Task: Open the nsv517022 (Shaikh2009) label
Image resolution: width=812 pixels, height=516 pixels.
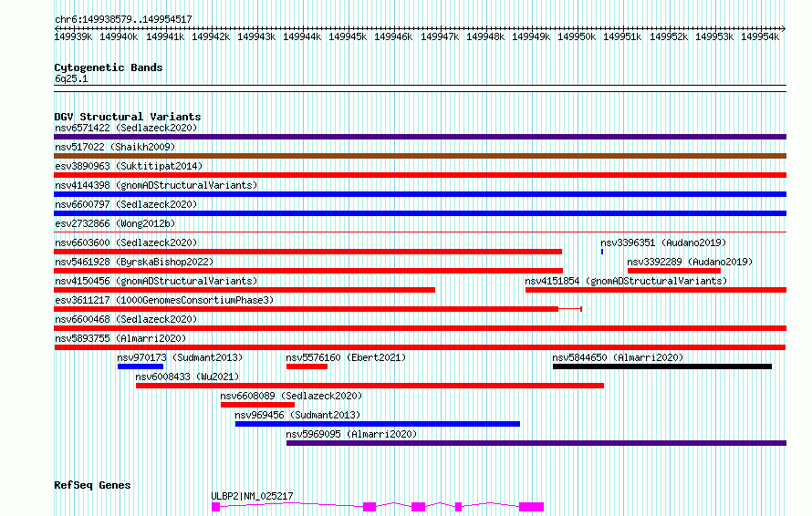Action: click(115, 147)
